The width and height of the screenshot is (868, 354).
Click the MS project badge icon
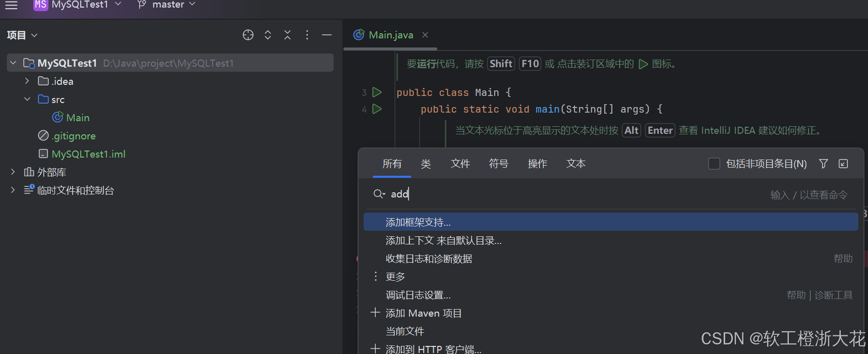click(40, 5)
